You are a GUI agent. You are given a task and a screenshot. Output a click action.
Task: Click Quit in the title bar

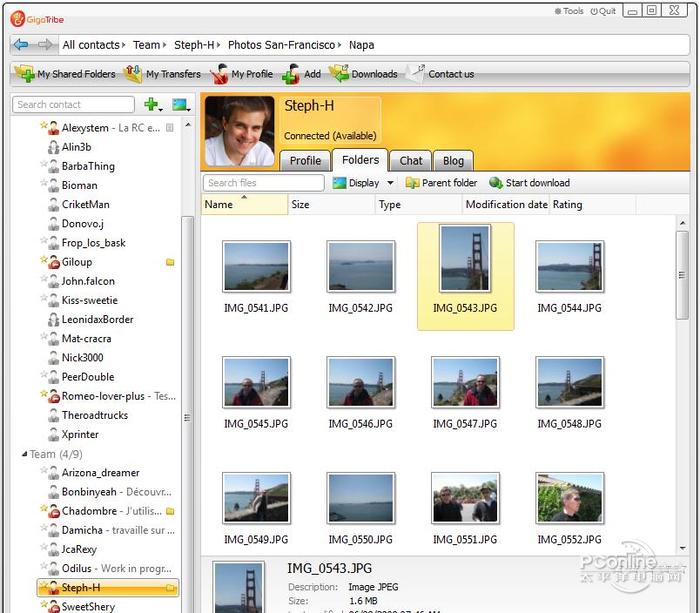603,11
